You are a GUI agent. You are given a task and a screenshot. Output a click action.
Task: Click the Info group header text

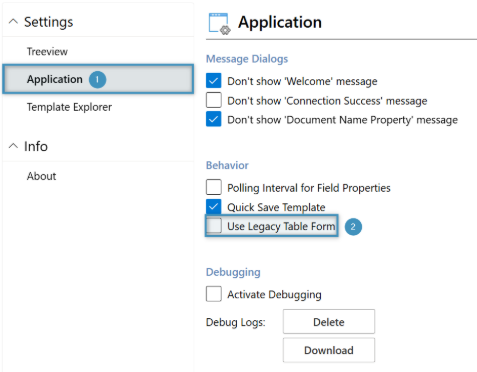(36, 146)
